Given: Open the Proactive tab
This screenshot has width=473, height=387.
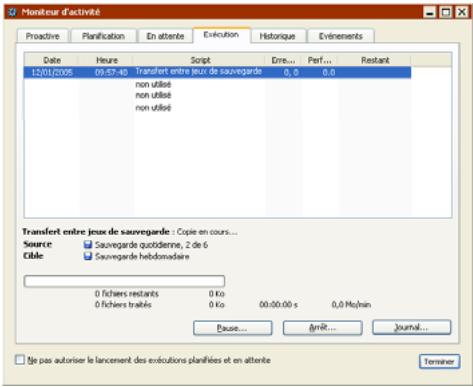Looking at the screenshot, I should (x=43, y=36).
